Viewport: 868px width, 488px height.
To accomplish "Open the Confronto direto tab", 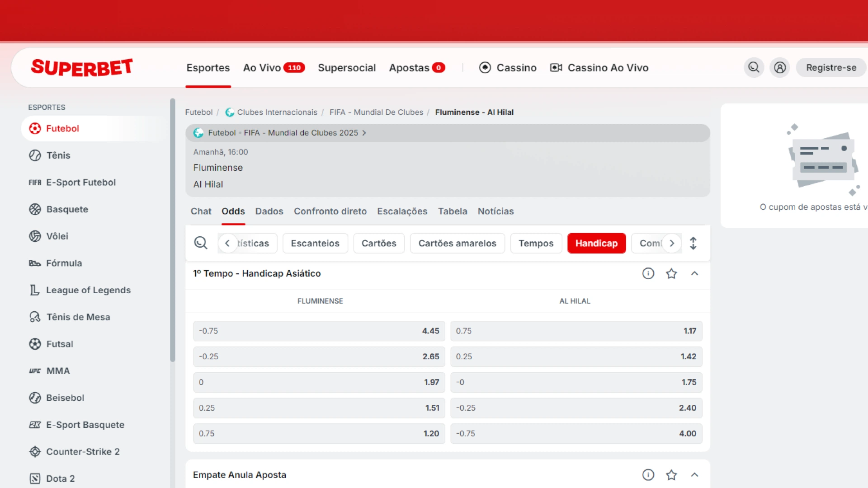I will point(330,211).
